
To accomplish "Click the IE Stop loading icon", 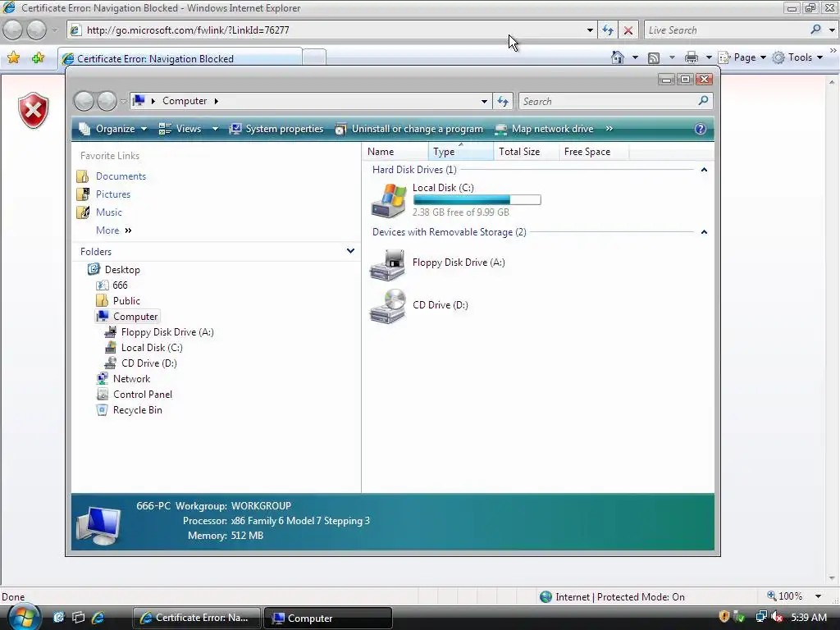I will [x=628, y=30].
